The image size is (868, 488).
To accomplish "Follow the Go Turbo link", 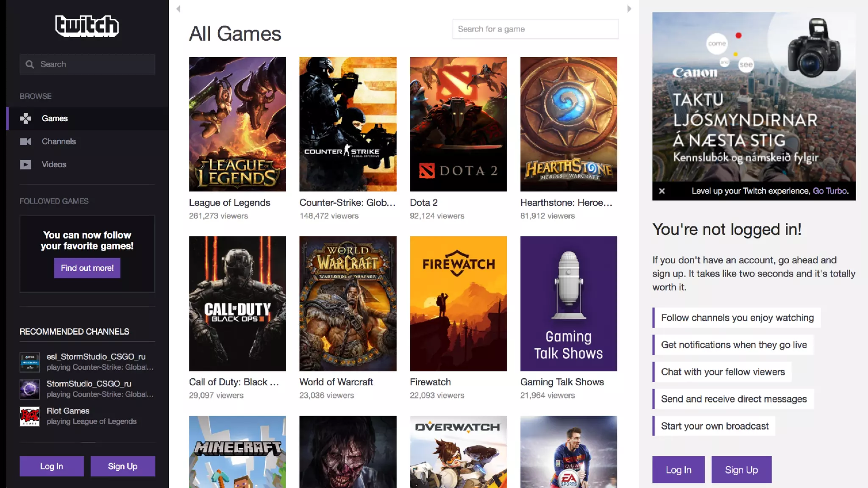I will pyautogui.click(x=830, y=191).
